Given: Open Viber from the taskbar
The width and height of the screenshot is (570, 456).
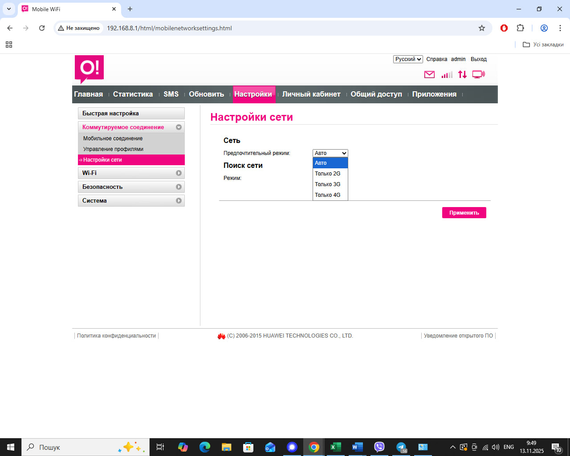Looking at the screenshot, I should coord(379,447).
